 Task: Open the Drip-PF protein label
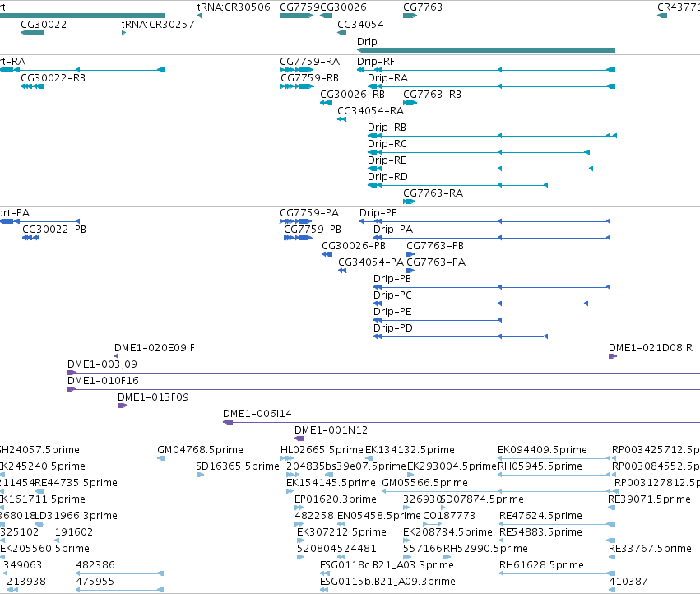tap(378, 212)
